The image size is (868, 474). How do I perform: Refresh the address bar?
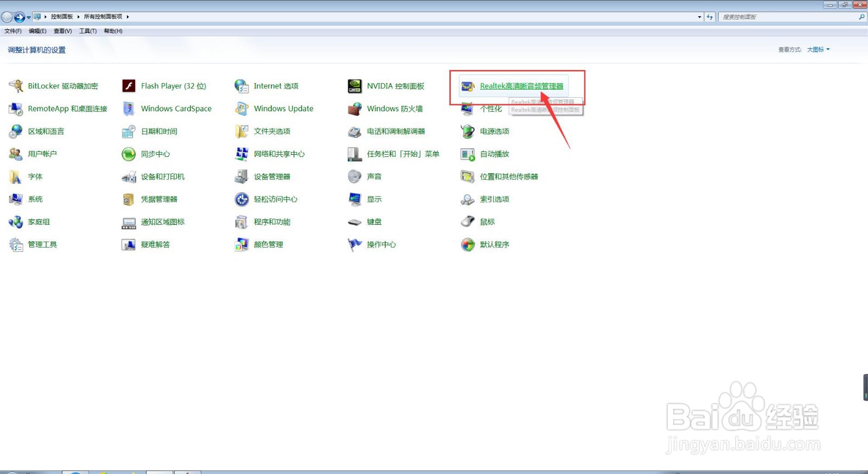pyautogui.click(x=710, y=17)
